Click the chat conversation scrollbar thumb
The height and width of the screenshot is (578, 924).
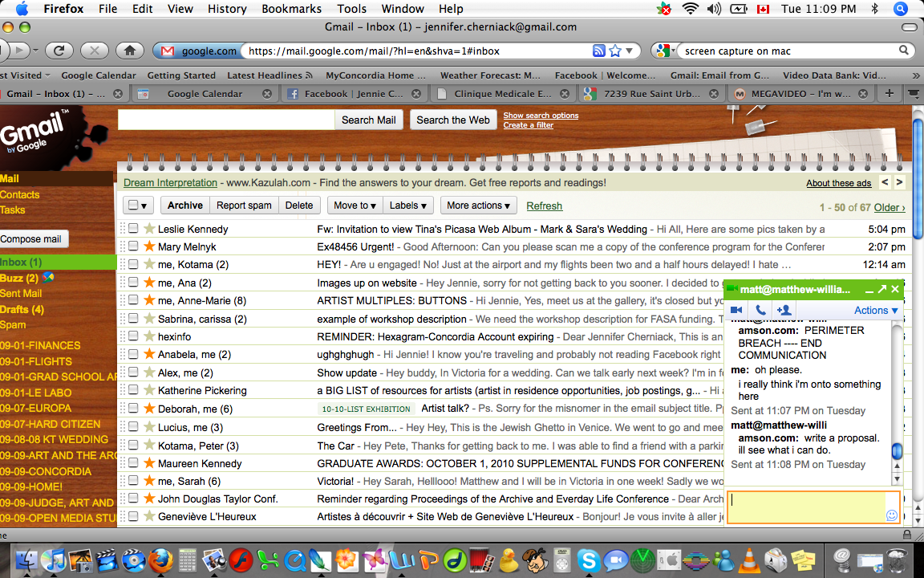pyautogui.click(x=897, y=451)
